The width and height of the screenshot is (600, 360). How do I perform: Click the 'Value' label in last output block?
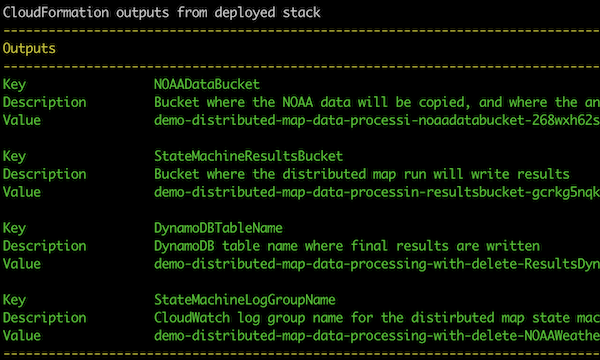[x=21, y=336]
